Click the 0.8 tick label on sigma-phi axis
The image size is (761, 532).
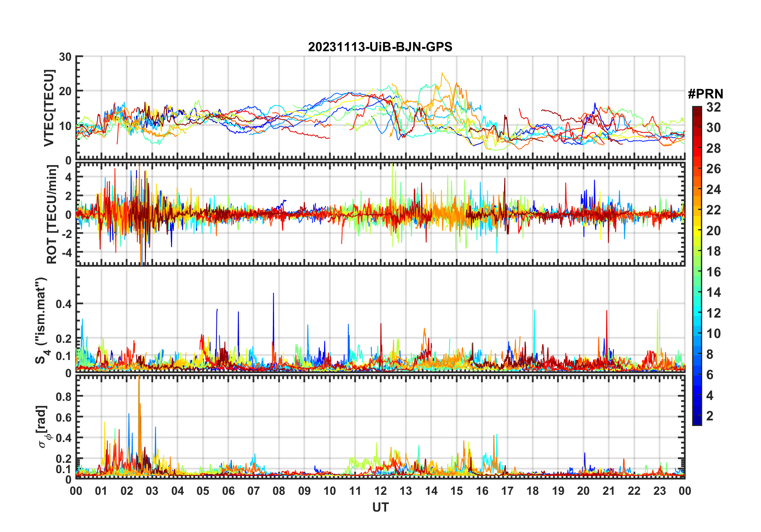pyautogui.click(x=64, y=396)
